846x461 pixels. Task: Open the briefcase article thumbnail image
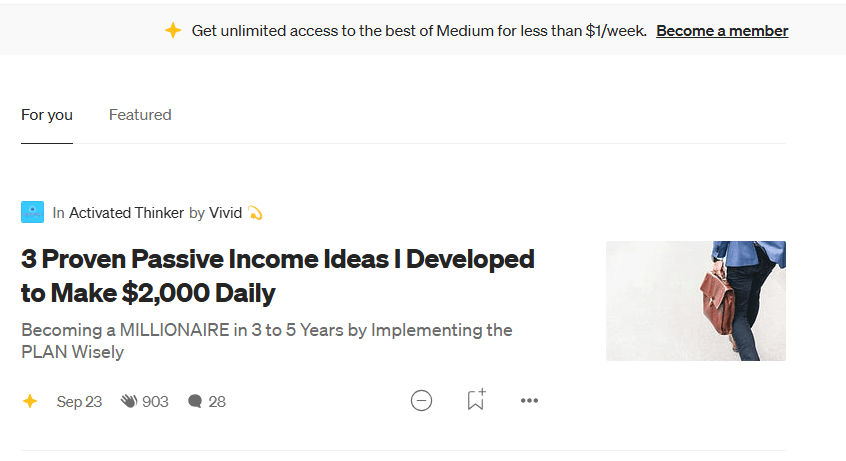(696, 301)
